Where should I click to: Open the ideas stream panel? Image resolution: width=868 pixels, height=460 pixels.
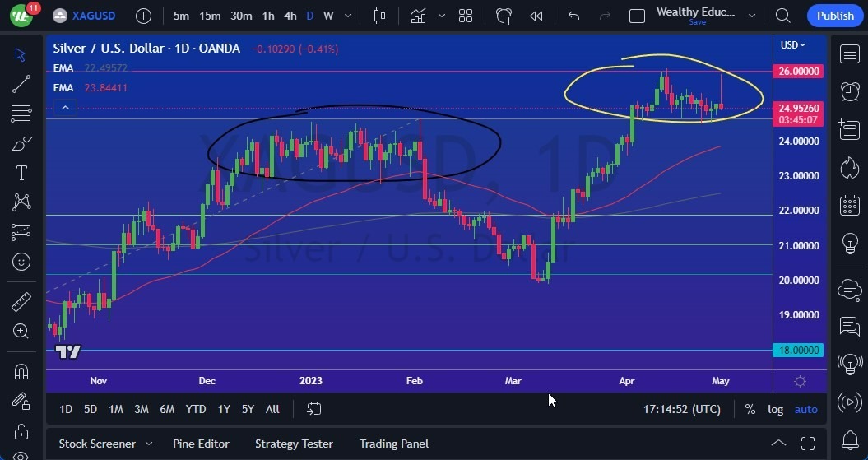[849, 365]
